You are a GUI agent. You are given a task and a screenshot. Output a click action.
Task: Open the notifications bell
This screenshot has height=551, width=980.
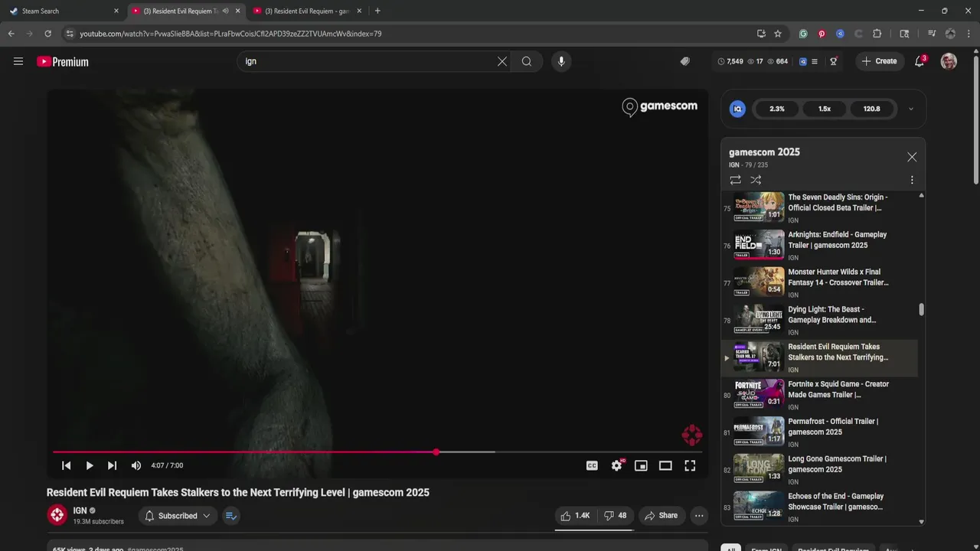pos(920,61)
